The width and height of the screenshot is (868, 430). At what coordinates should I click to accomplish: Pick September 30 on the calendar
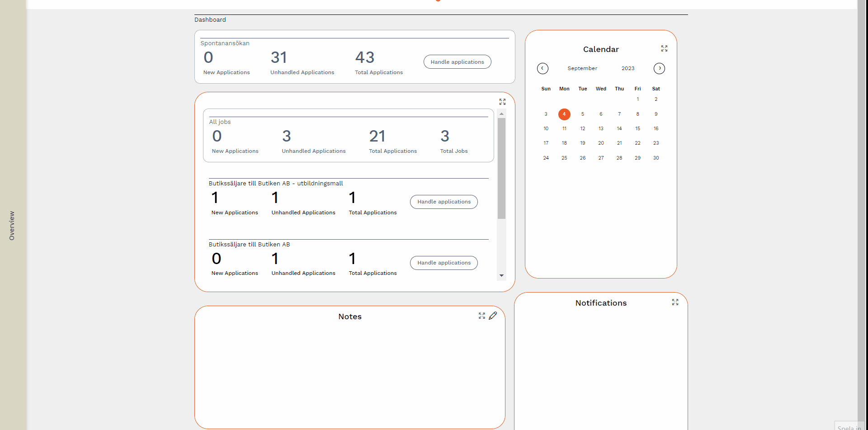coord(656,158)
